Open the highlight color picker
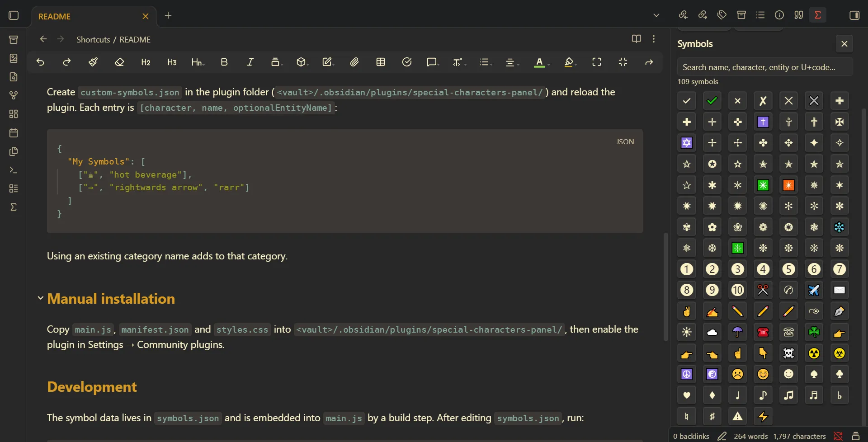Screen dimensions: 868x442 tap(570, 62)
